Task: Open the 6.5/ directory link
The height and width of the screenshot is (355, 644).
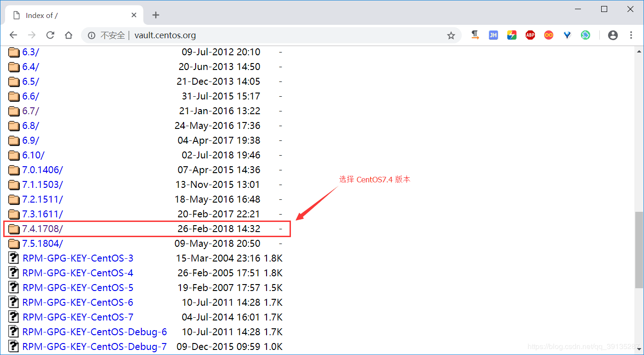Action: click(31, 81)
